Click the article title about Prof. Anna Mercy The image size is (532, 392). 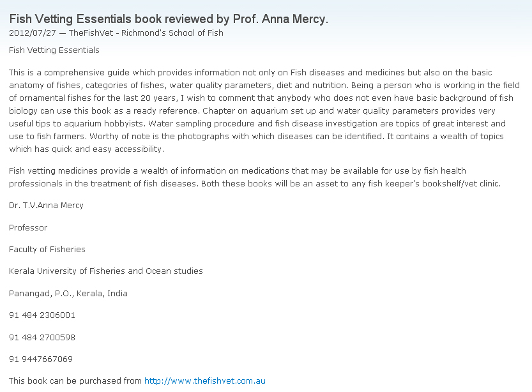coord(169,19)
